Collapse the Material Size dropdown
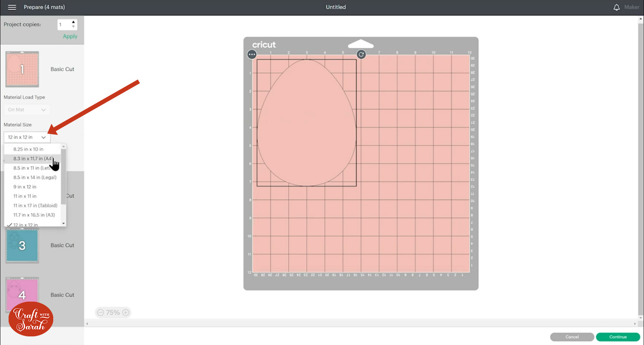The image size is (644, 345). pos(27,137)
